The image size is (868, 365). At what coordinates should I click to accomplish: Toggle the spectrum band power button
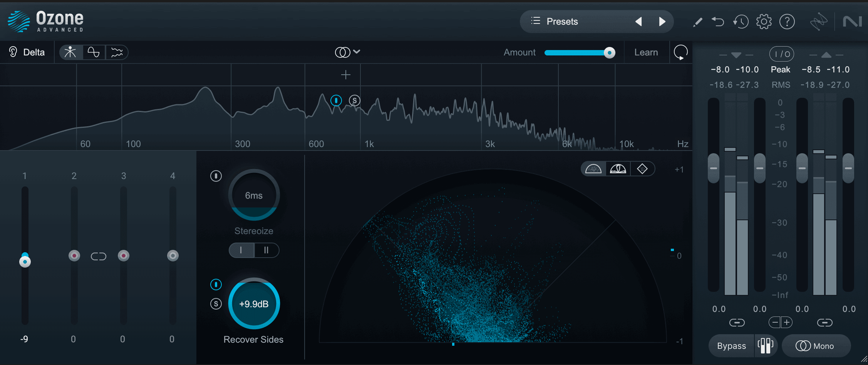pos(336,100)
